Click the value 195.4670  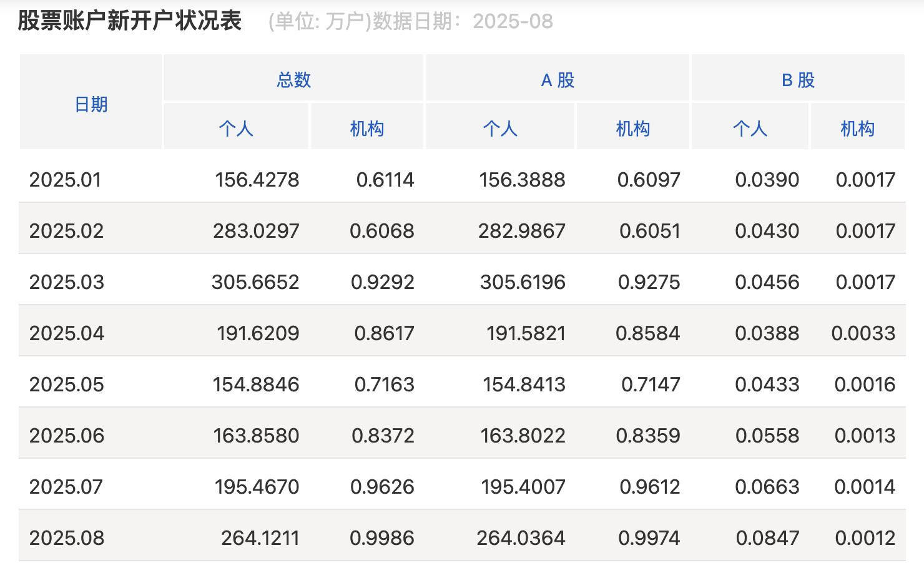point(257,487)
